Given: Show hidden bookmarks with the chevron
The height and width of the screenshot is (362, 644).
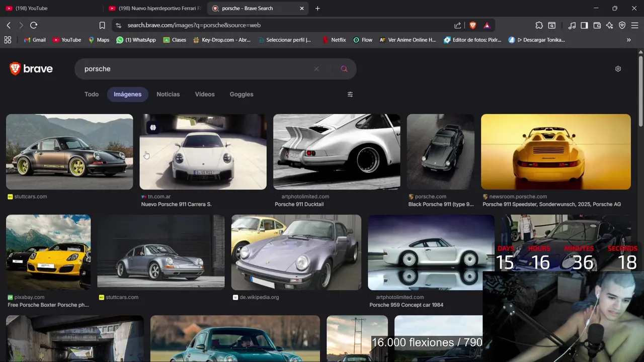Looking at the screenshot, I should click(x=628, y=40).
